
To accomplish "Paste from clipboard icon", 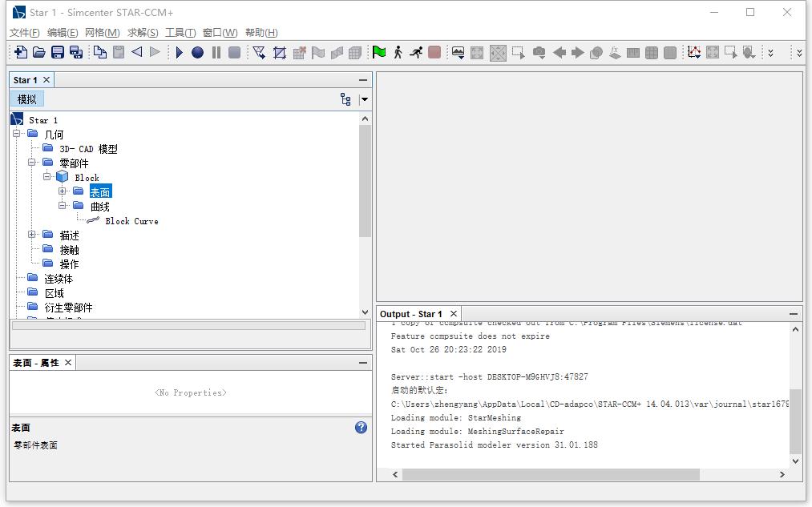I will pyautogui.click(x=119, y=52).
